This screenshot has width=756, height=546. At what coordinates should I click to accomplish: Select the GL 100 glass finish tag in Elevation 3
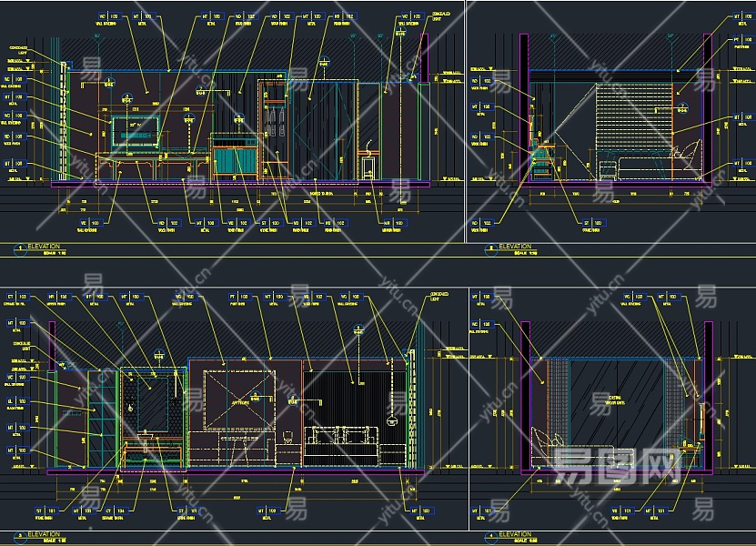tap(17, 401)
